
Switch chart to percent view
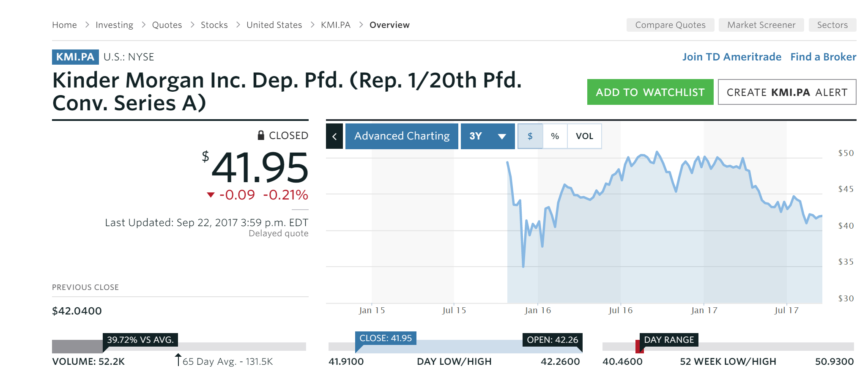555,136
